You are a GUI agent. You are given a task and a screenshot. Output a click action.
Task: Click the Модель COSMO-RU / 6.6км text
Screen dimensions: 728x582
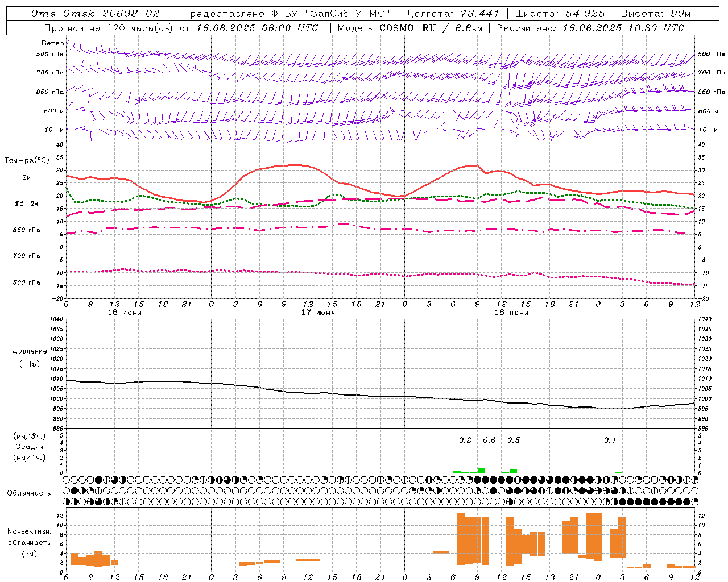click(409, 28)
